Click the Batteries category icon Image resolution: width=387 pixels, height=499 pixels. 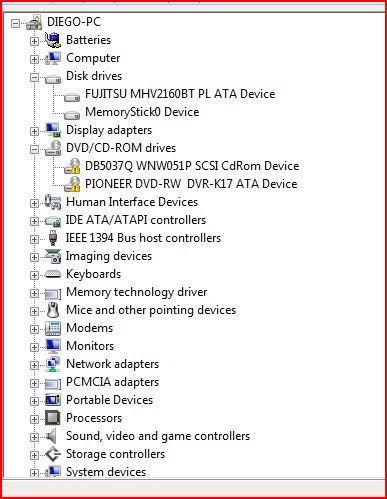tap(53, 40)
